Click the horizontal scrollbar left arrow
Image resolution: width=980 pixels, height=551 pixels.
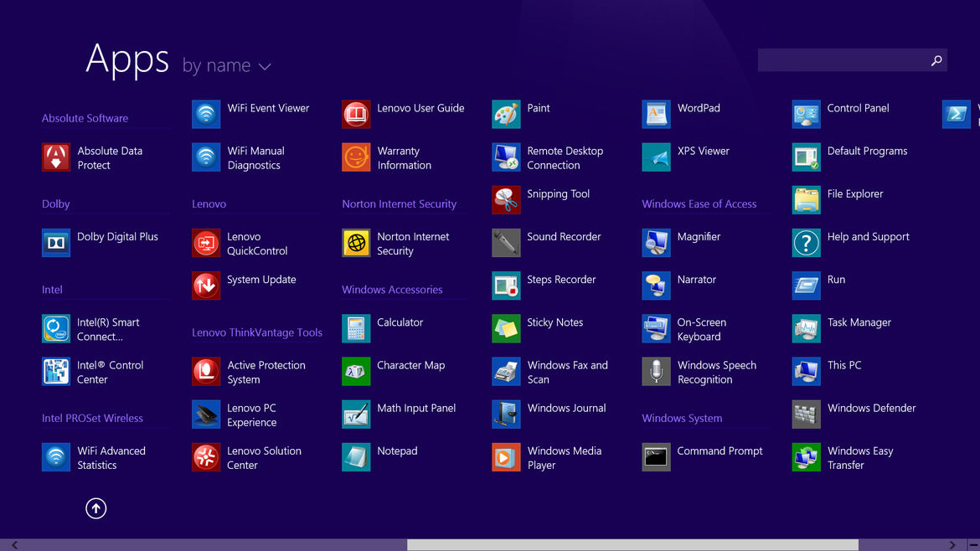point(14,545)
